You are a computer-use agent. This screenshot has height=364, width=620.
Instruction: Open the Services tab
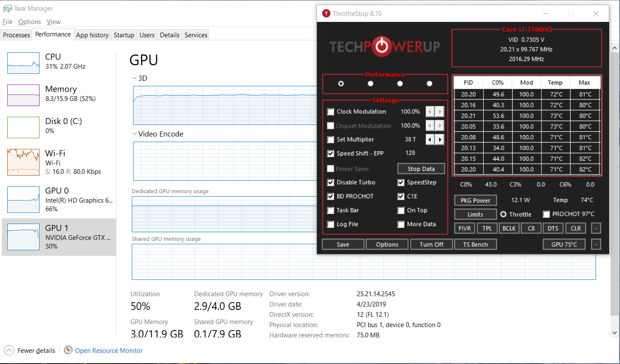pos(196,35)
